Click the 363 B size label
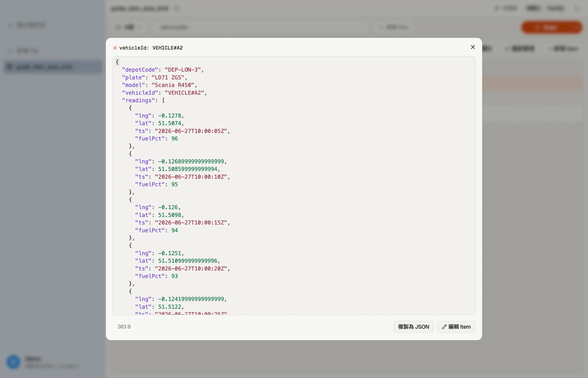Screen dimensions: 588x378 tap(124, 327)
